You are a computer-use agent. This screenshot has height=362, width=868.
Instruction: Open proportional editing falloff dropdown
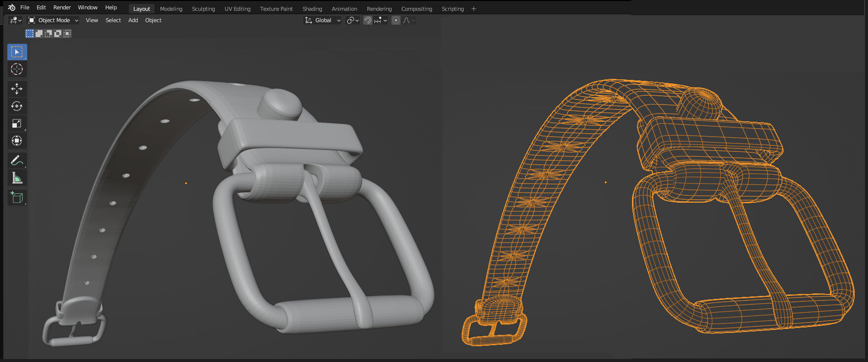(409, 20)
